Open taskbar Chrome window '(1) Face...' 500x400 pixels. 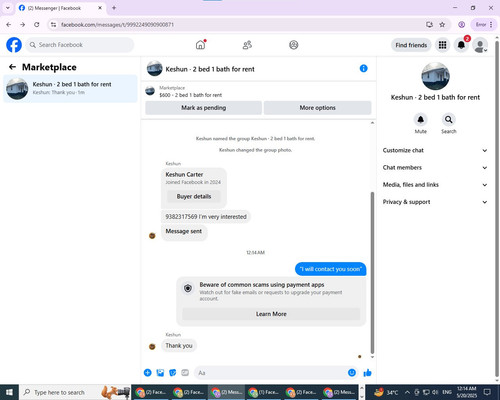[264, 392]
